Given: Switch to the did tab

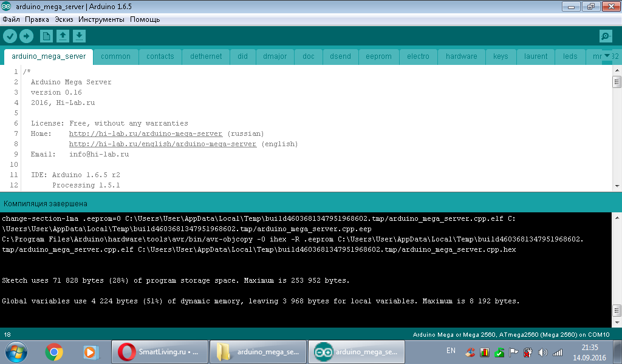Looking at the screenshot, I should click(x=243, y=56).
